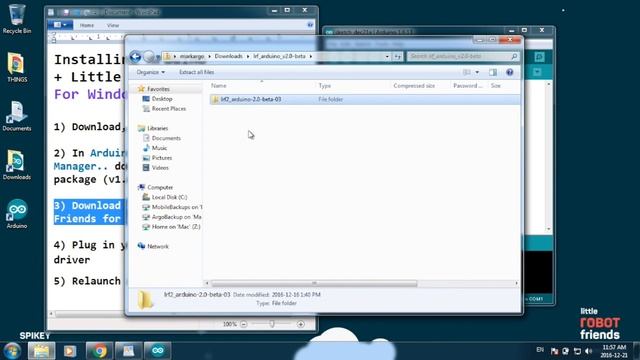
Task: Open File Explorer from the taskbar
Action: point(41,351)
